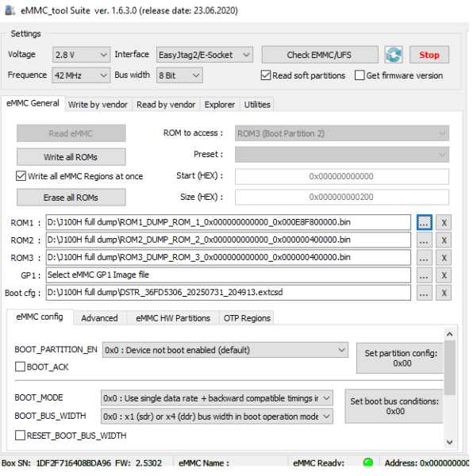Browse for ROM2 image file
This screenshot has width=473, height=476.
[424, 240]
